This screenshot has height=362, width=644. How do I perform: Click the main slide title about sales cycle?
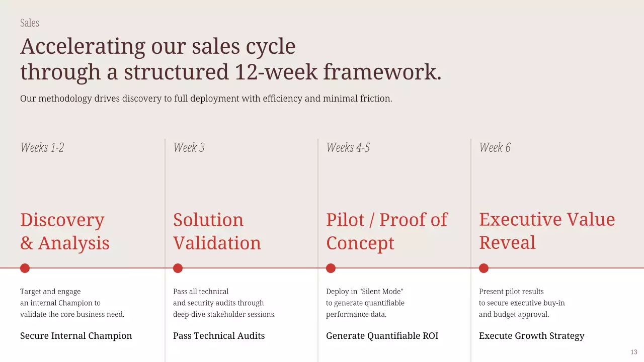[230, 59]
